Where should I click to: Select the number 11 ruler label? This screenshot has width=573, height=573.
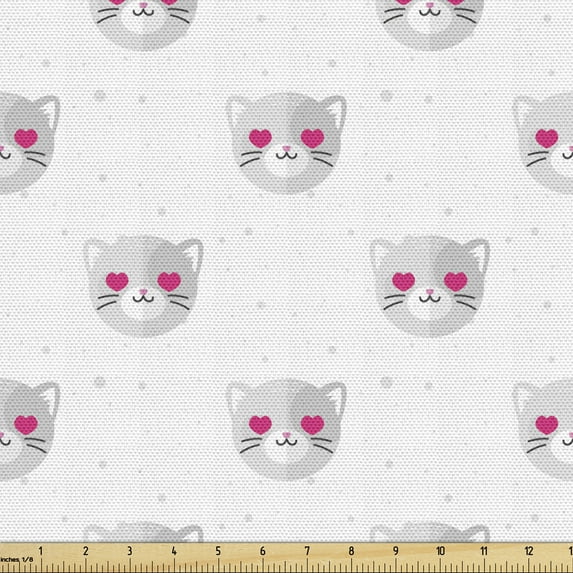(x=484, y=551)
